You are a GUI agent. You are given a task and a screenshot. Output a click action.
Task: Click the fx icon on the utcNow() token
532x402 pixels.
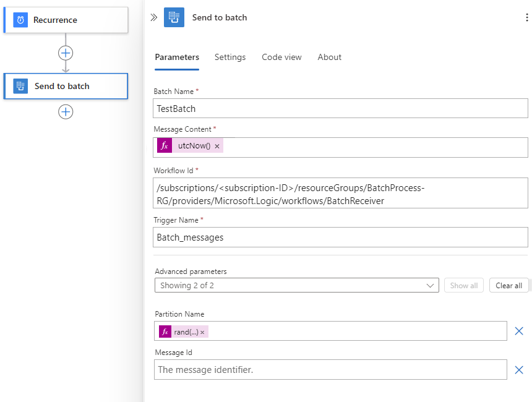click(x=164, y=145)
